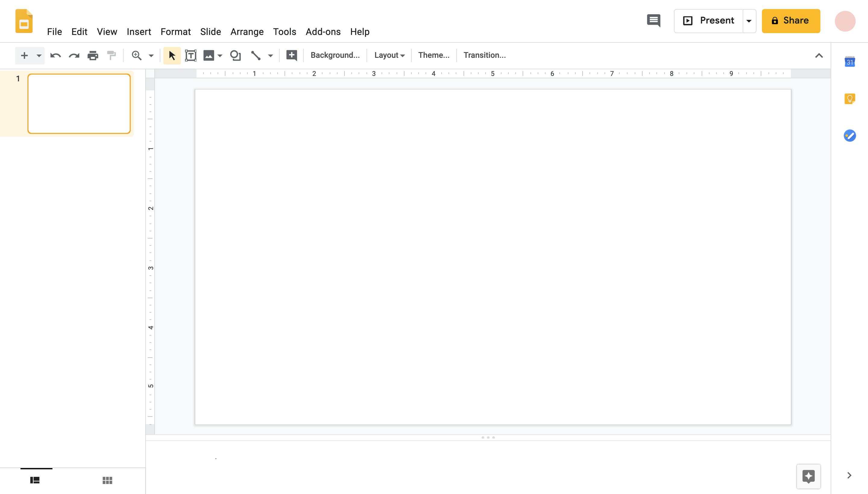The width and height of the screenshot is (868, 494).
Task: Open Google Calendar side panel icon
Action: pyautogui.click(x=850, y=62)
